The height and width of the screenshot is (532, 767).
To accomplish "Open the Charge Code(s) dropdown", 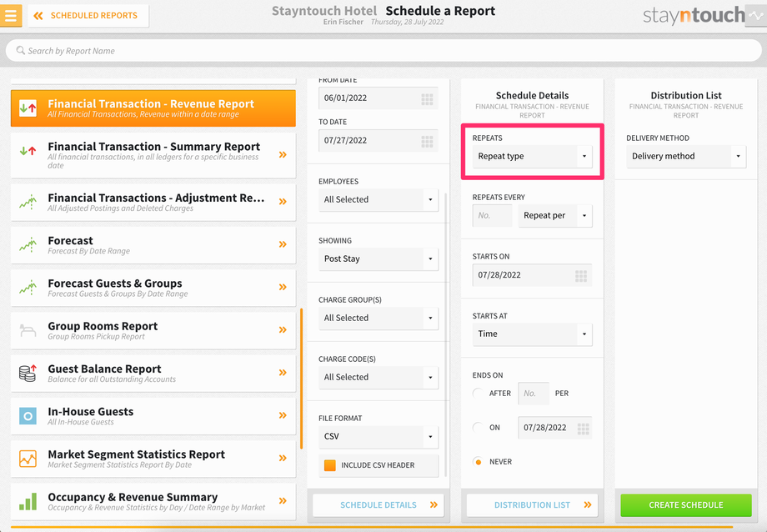I will 378,378.
